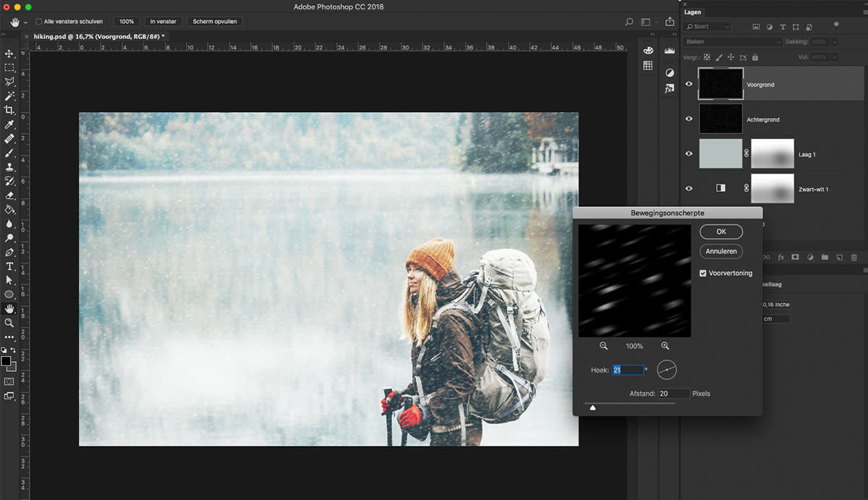Click the delete layer trash icon
This screenshot has height=500, width=868.
point(854,257)
